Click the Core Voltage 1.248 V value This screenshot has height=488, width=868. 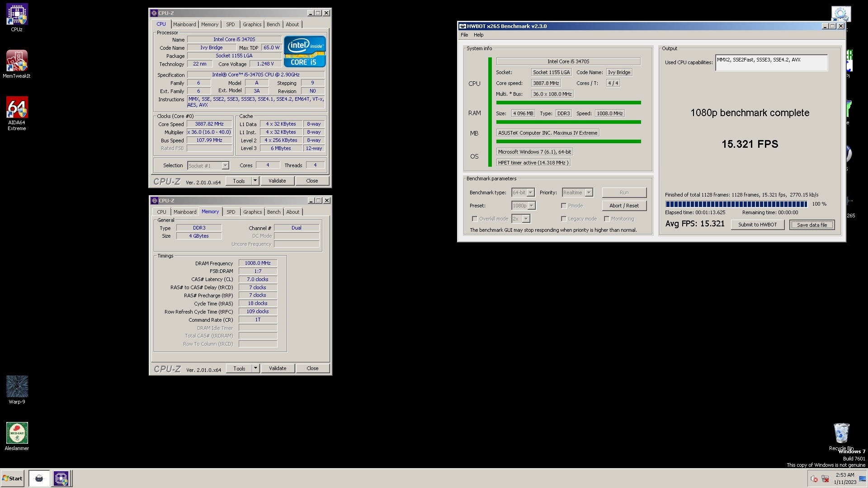pos(265,64)
